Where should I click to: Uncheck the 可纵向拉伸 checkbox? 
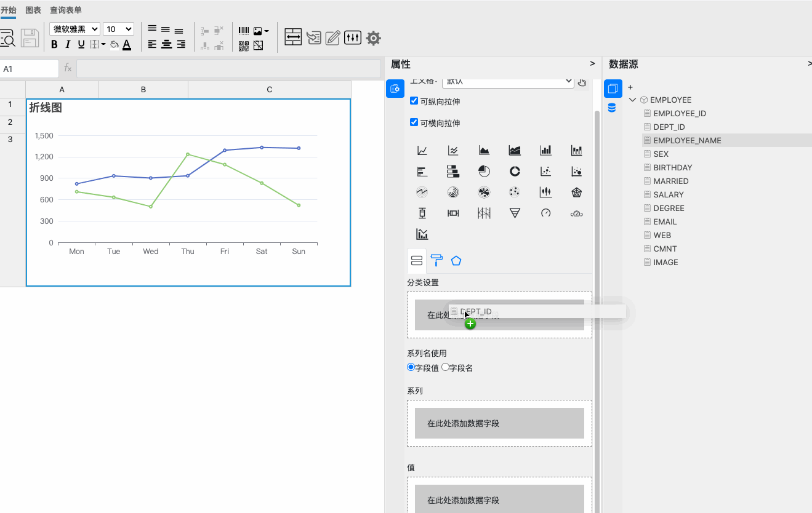(414, 101)
